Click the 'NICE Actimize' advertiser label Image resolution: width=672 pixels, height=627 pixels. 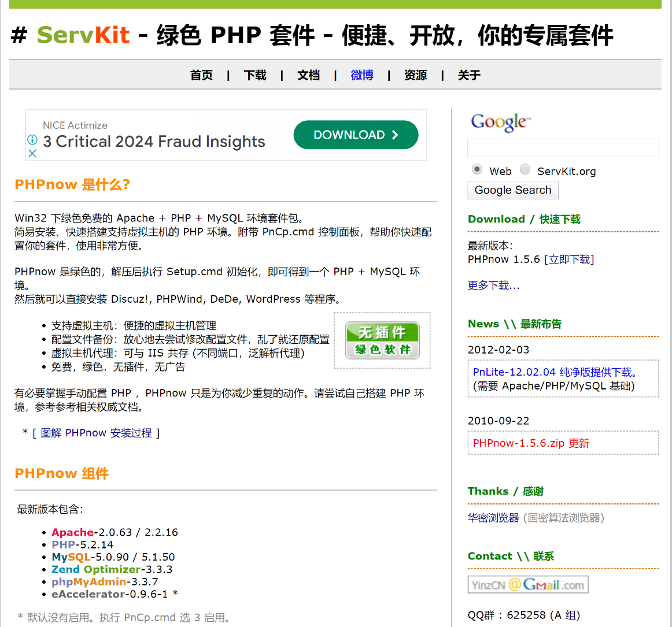pos(75,125)
